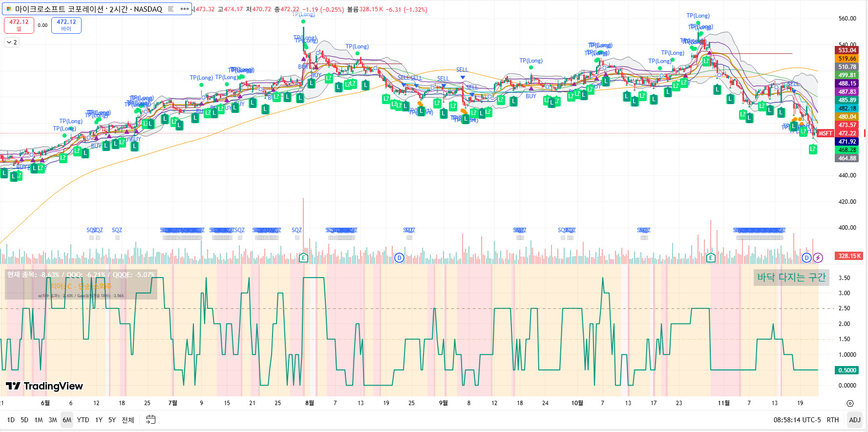Toggle the RTH session button
This screenshot has width=868, height=432.
[x=833, y=420]
